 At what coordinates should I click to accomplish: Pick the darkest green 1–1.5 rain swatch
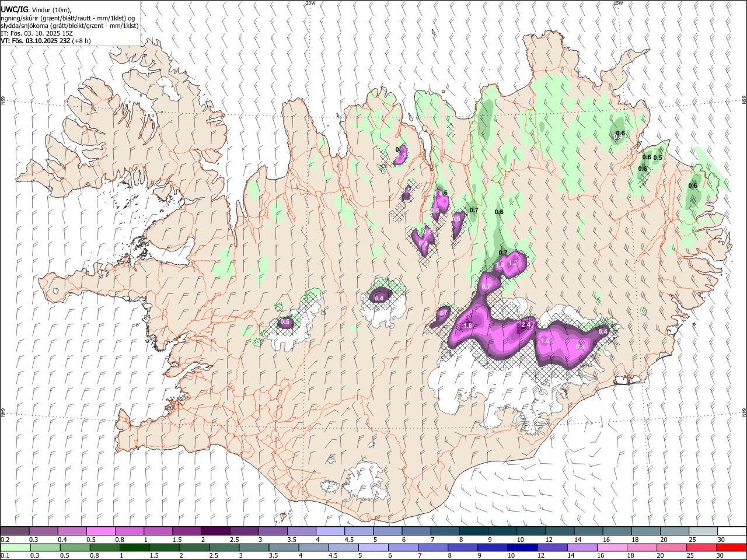pos(134,548)
